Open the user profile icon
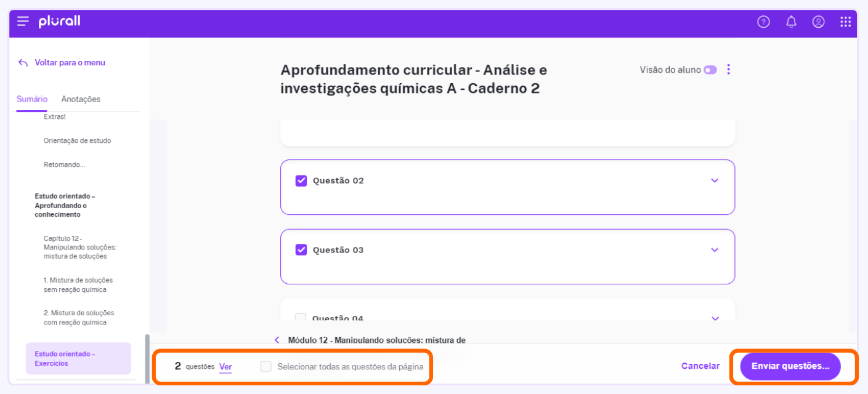 (818, 22)
